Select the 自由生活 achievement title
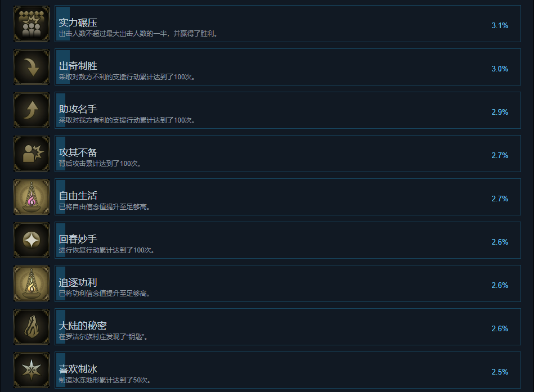This screenshot has width=534, height=392. [78, 196]
